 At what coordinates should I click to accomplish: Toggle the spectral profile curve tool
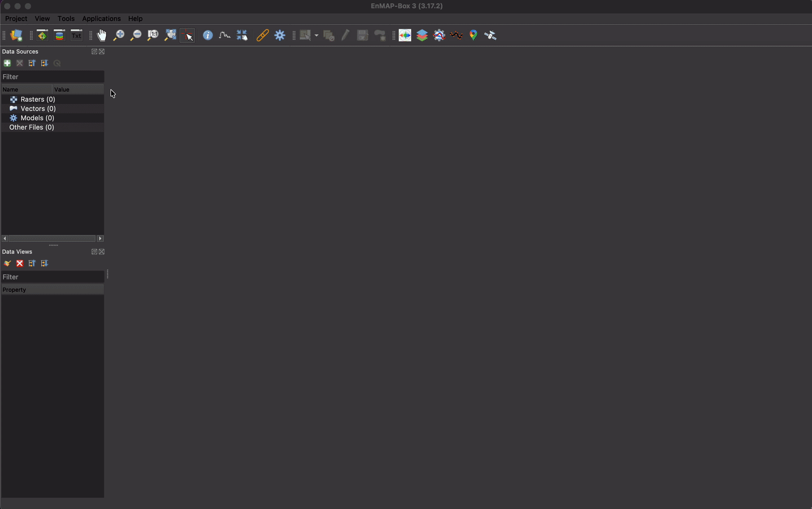[225, 35]
